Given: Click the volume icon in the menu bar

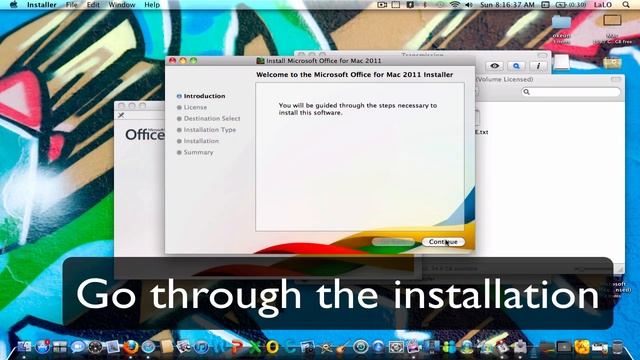Looking at the screenshot, I should click(469, 5).
